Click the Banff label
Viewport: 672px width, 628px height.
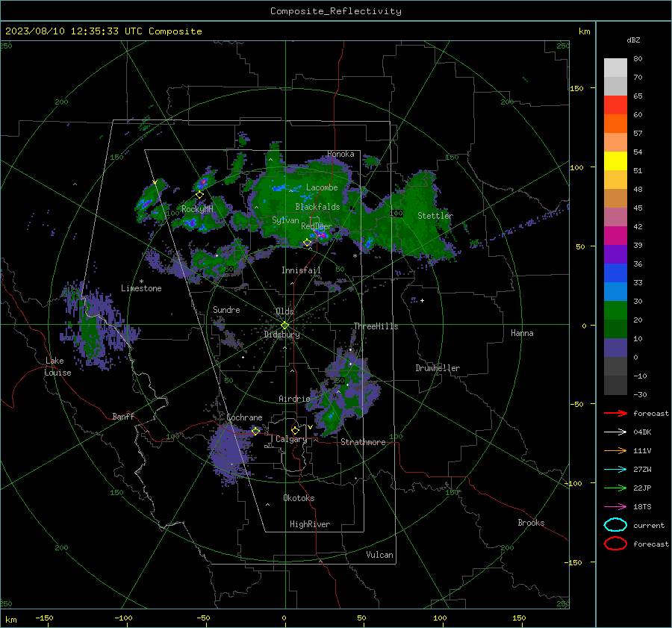[x=123, y=416]
